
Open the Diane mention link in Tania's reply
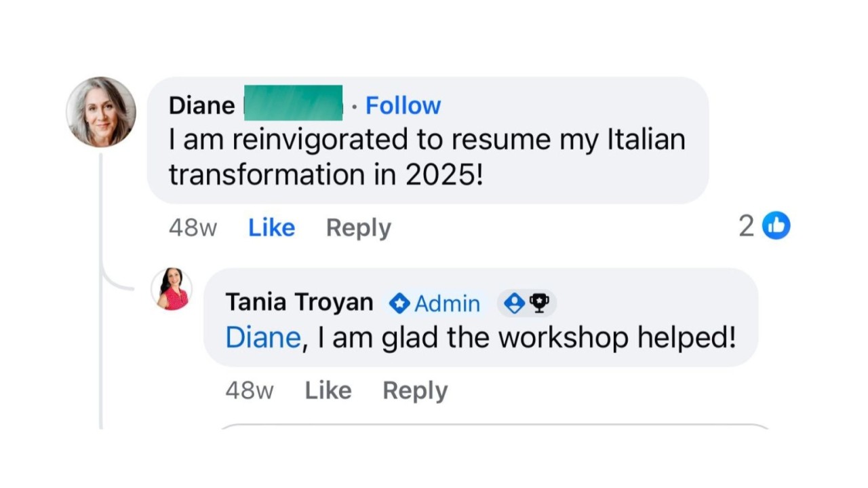pos(262,338)
